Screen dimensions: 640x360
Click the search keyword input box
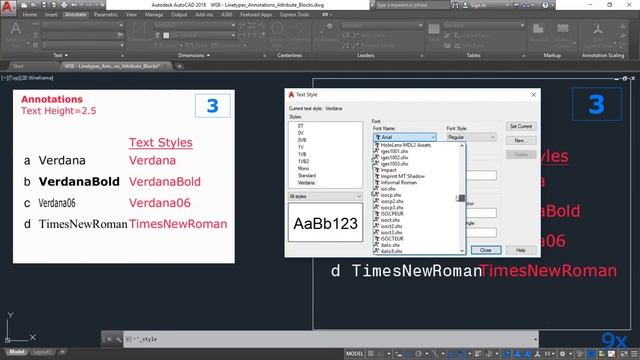(412, 5)
